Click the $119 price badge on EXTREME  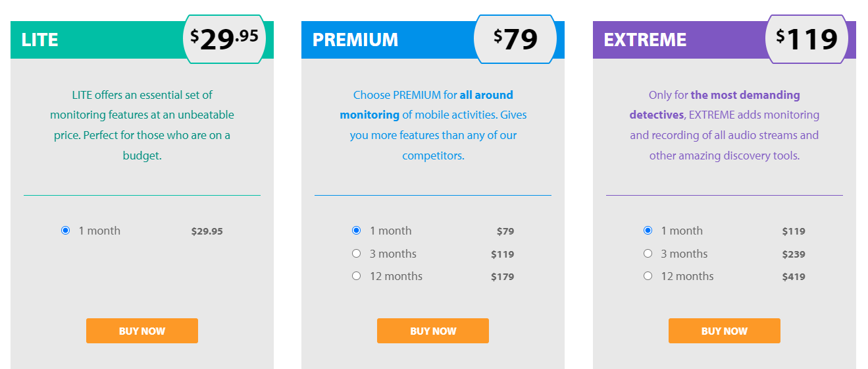(807, 40)
